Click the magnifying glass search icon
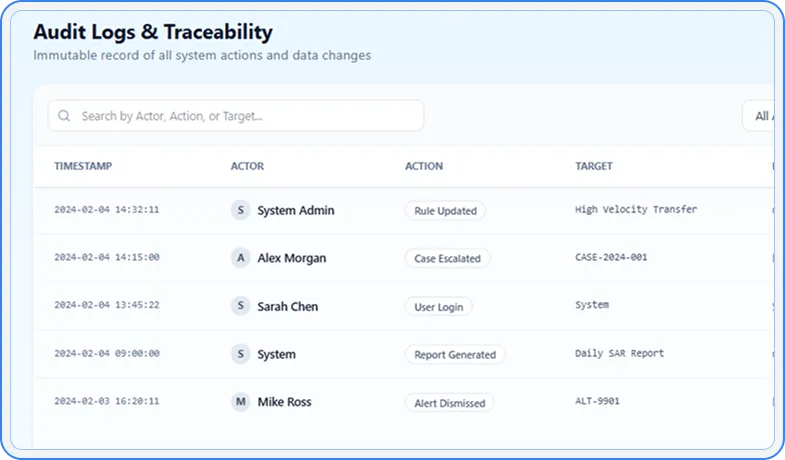Viewport: 785px width, 460px height. pyautogui.click(x=64, y=116)
